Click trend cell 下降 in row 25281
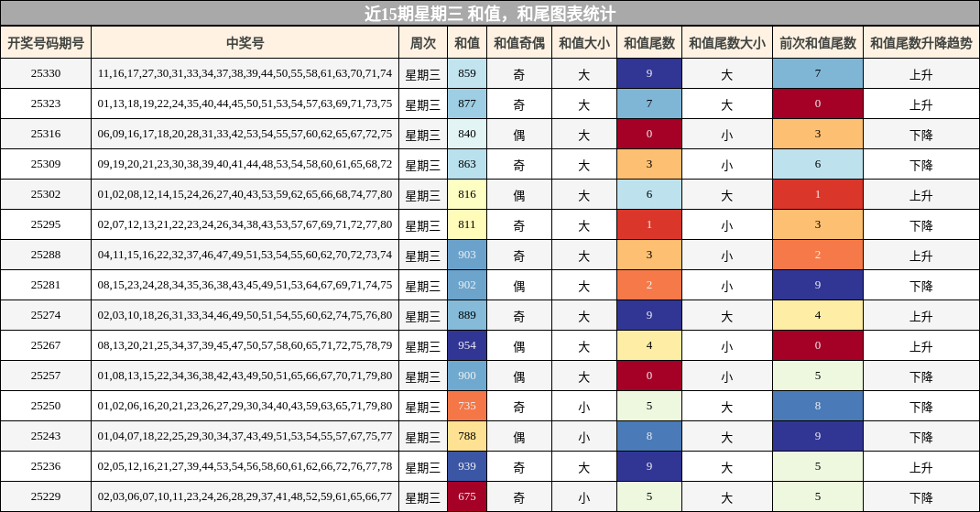 pyautogui.click(x=921, y=285)
